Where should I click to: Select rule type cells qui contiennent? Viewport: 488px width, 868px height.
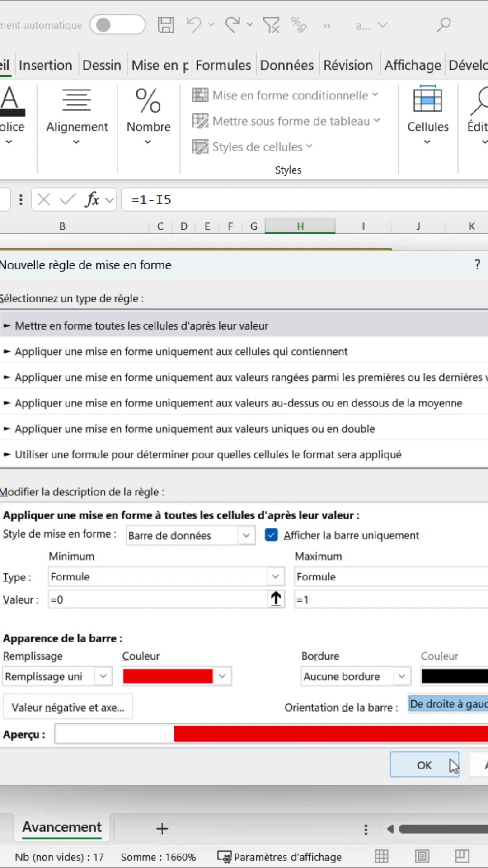(244, 352)
